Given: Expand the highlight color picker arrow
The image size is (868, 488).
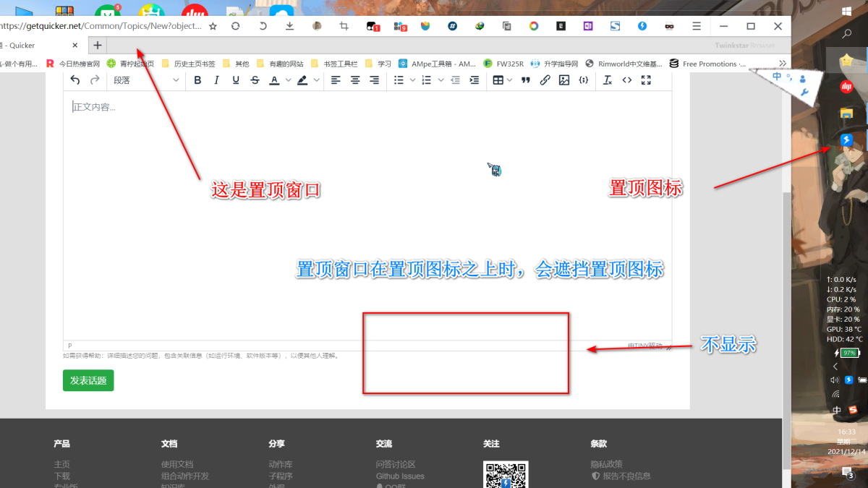Looking at the screenshot, I should (x=317, y=80).
